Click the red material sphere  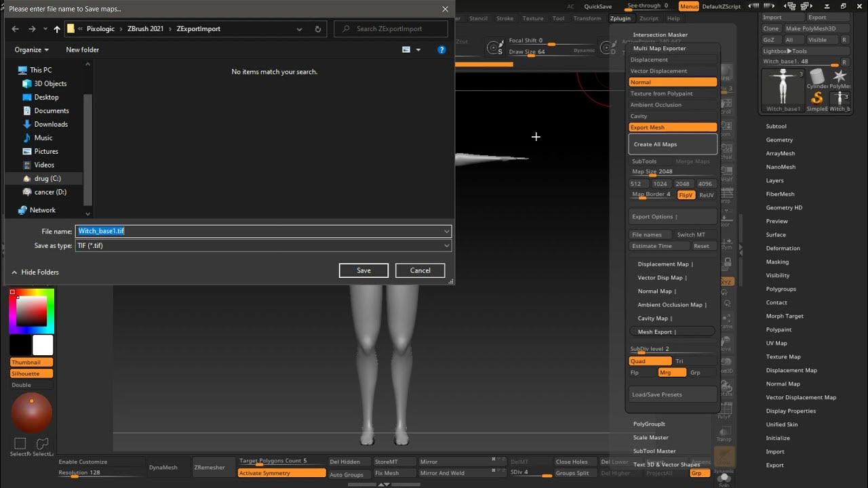point(31,413)
